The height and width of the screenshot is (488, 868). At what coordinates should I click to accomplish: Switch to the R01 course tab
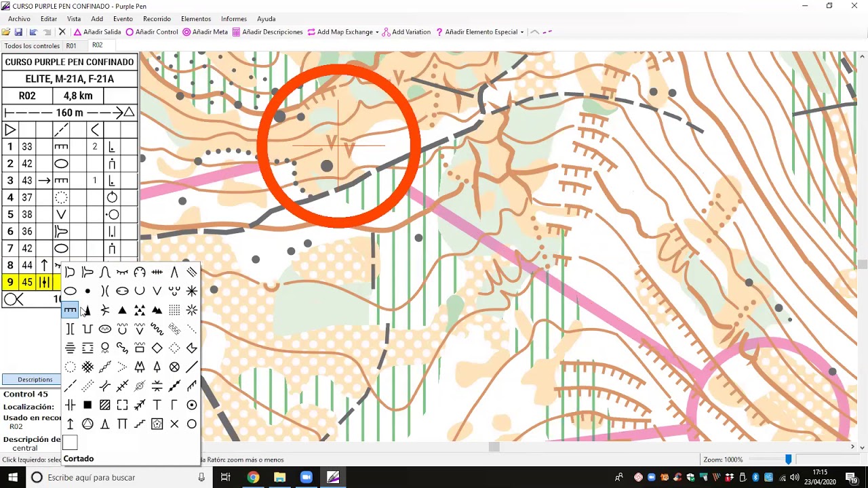[x=71, y=46]
